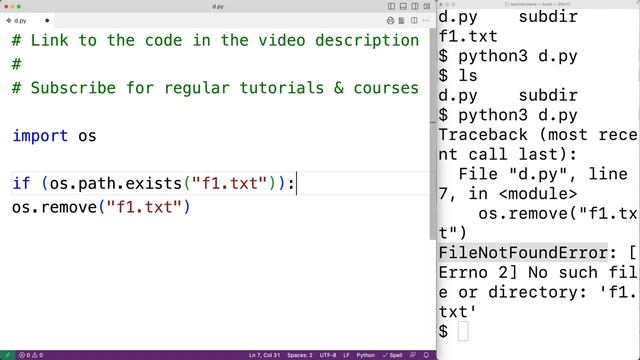This screenshot has height=360, width=640.
Task: Toggle bottom panel layout icon
Action: coord(403,6)
